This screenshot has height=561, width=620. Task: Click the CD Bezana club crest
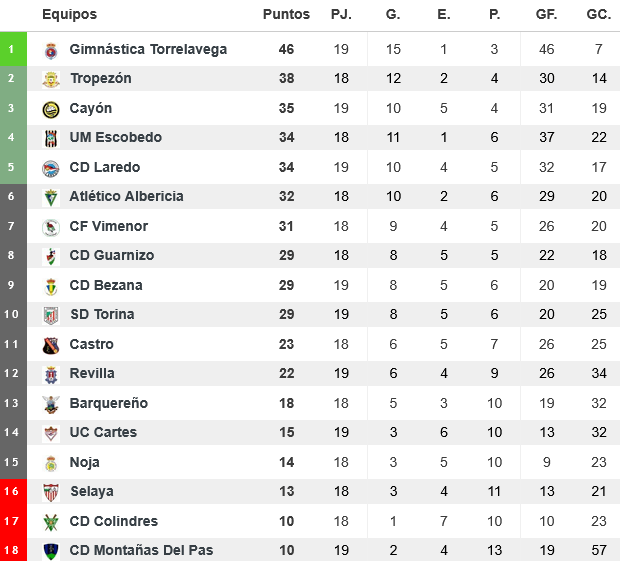pos(51,286)
